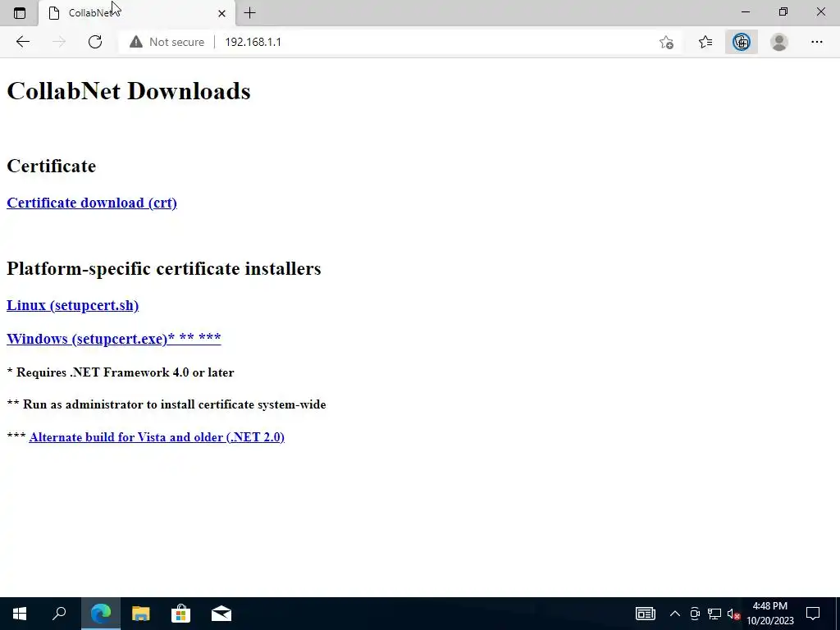Minimize the browser window

(745, 11)
